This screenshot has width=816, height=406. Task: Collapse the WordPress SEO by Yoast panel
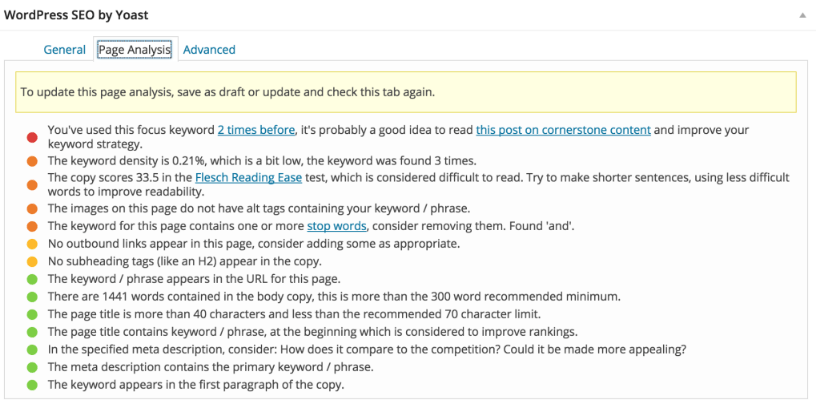tap(803, 16)
